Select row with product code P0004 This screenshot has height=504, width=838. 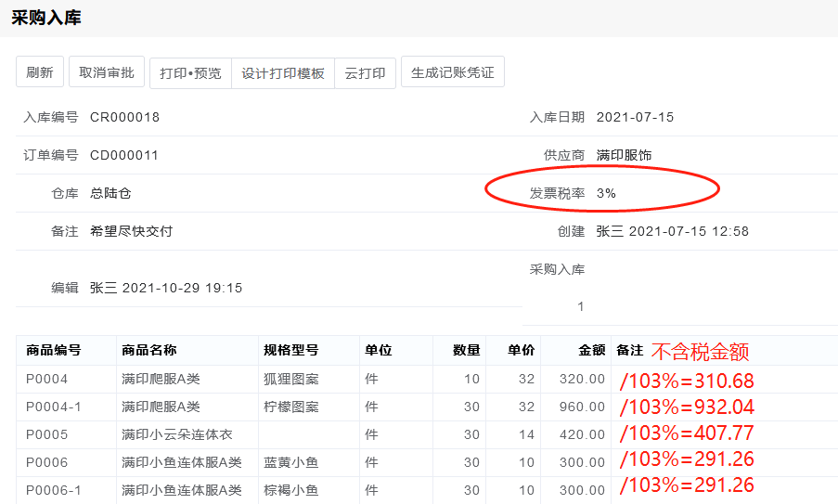coord(46,379)
